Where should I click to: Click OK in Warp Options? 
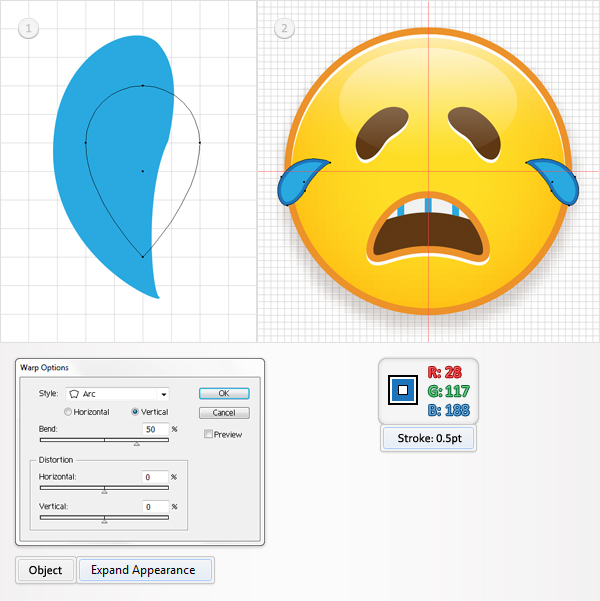(x=224, y=393)
